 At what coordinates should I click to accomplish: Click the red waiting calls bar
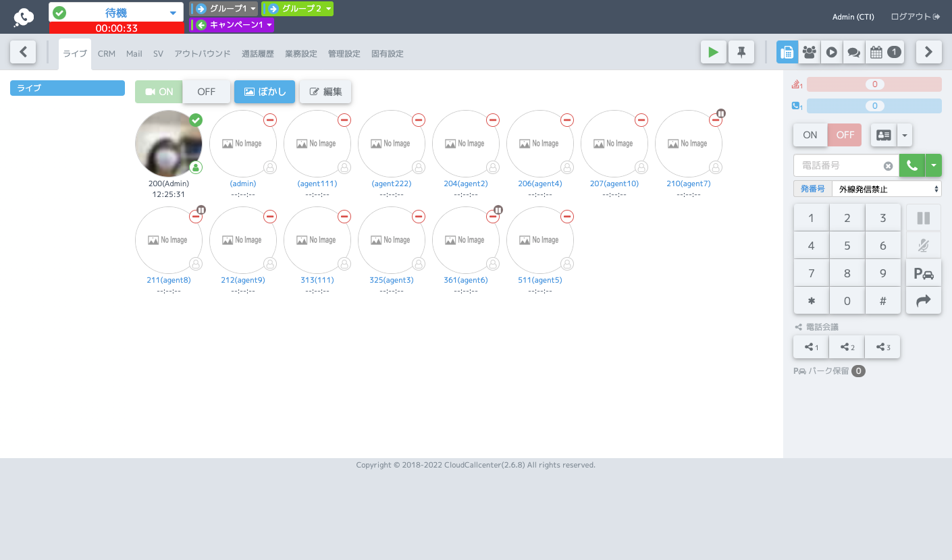[874, 84]
